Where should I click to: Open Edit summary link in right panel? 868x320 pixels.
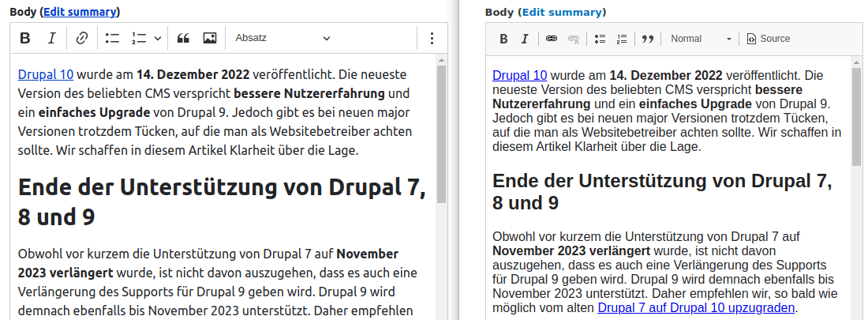point(561,12)
